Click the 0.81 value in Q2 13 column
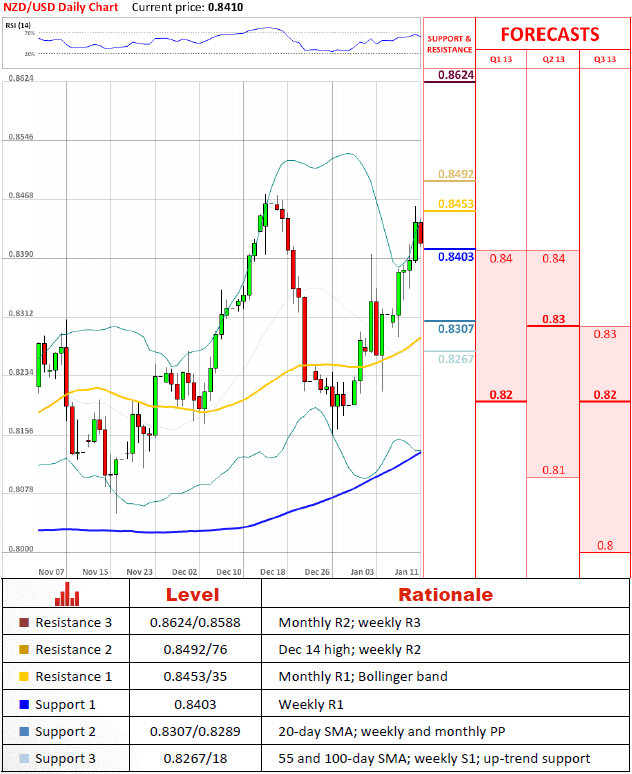 [553, 470]
